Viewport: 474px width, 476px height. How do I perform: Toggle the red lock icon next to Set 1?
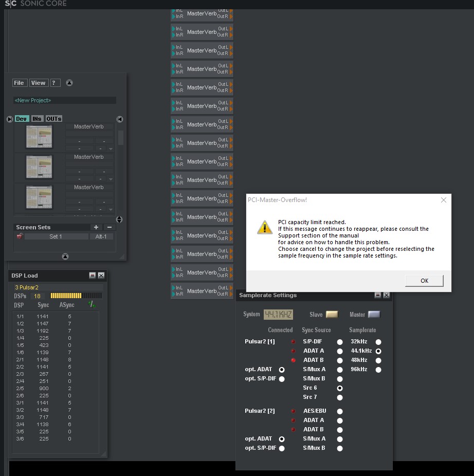tap(20, 236)
